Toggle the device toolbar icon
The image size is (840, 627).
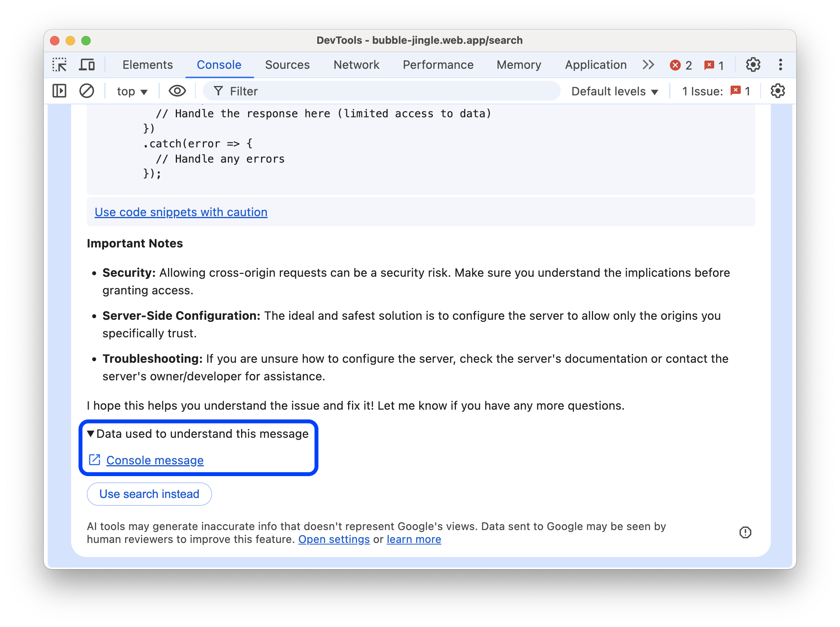88,64
